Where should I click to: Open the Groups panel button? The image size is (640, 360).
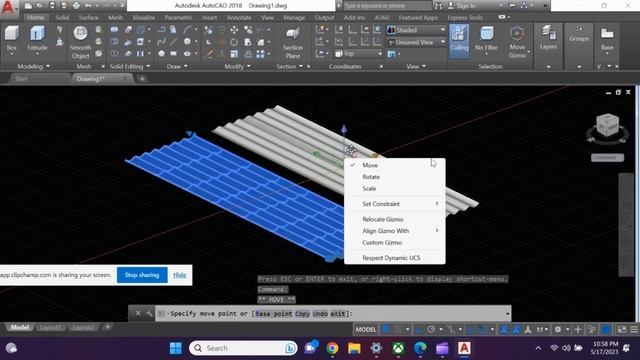coord(579,33)
